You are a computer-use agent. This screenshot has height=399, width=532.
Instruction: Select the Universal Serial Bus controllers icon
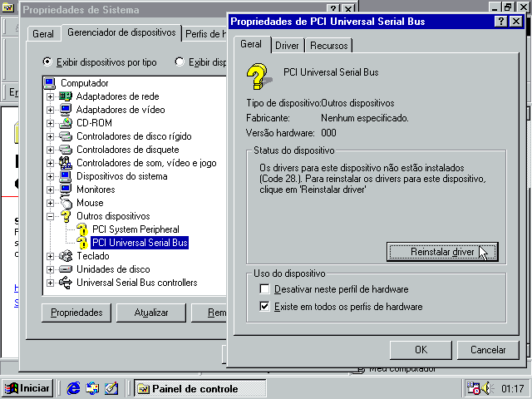coord(66,283)
